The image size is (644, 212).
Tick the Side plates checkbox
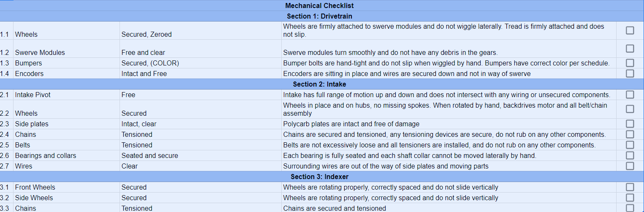coord(630,124)
